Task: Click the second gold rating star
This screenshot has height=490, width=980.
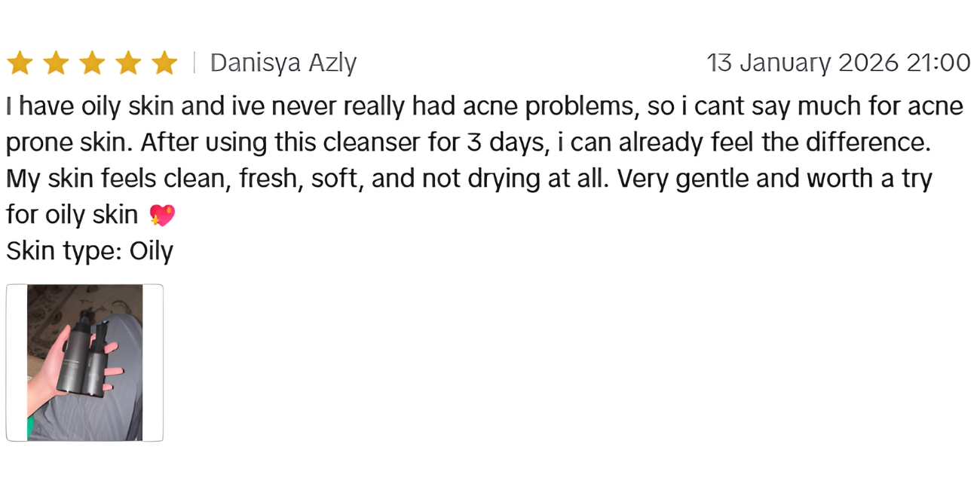Action: [x=56, y=63]
